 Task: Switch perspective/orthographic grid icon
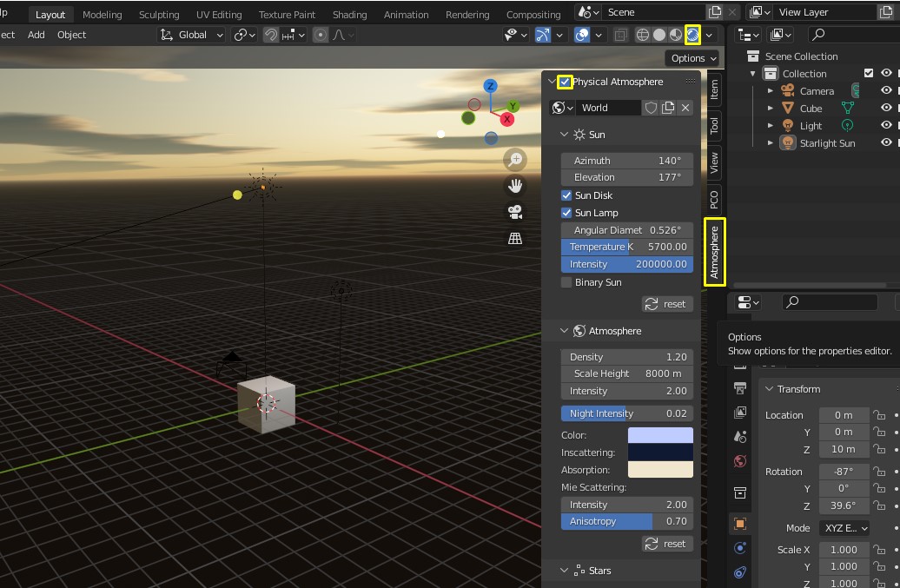click(x=515, y=238)
